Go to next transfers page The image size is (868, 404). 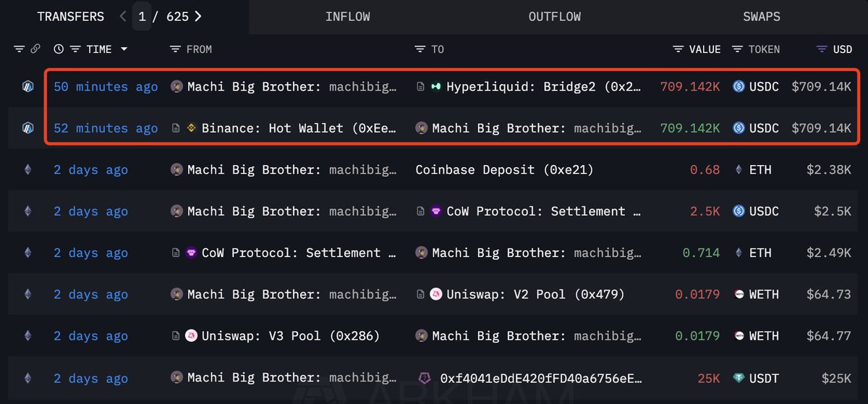[198, 16]
